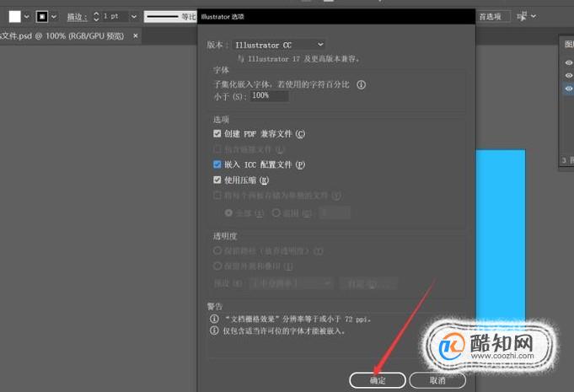Screen dimensions: 574x392
Task: Click the 1 pt stroke weight field
Action: tap(115, 17)
